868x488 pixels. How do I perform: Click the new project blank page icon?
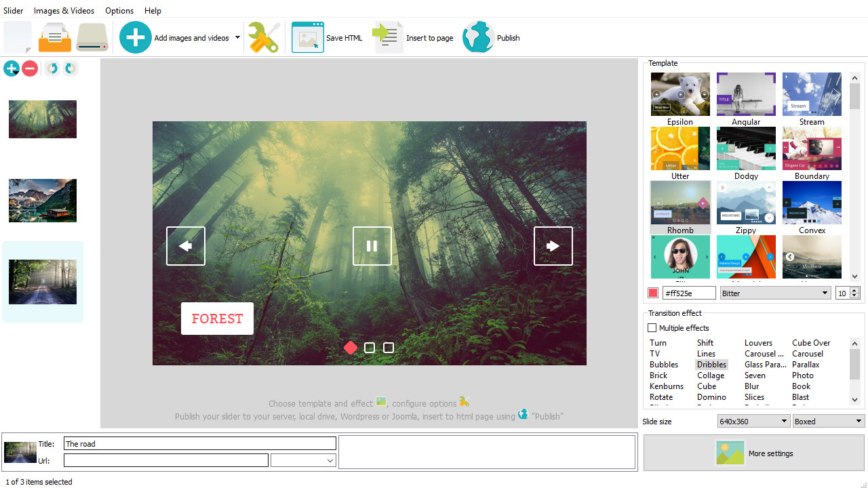(18, 37)
